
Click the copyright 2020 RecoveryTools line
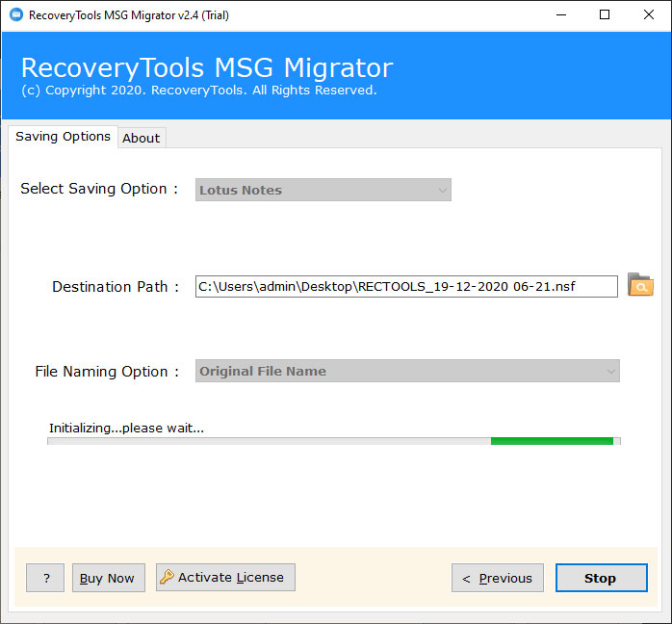199,91
